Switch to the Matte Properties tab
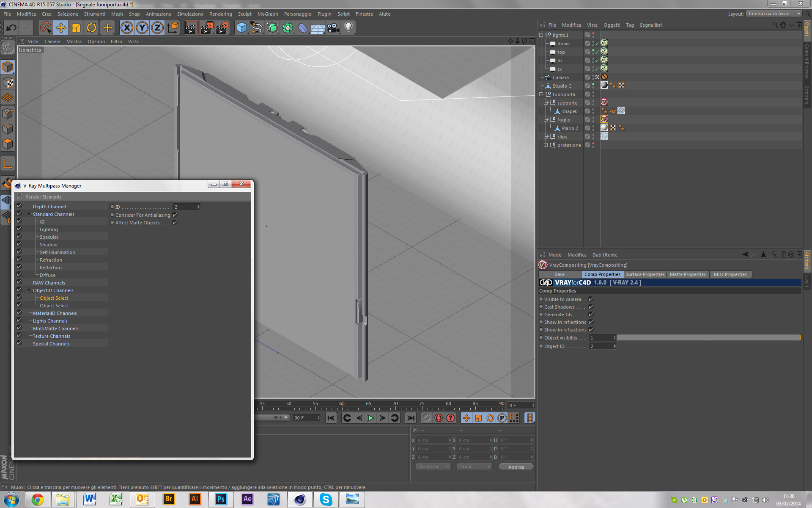This screenshot has height=508, width=812. pyautogui.click(x=687, y=274)
